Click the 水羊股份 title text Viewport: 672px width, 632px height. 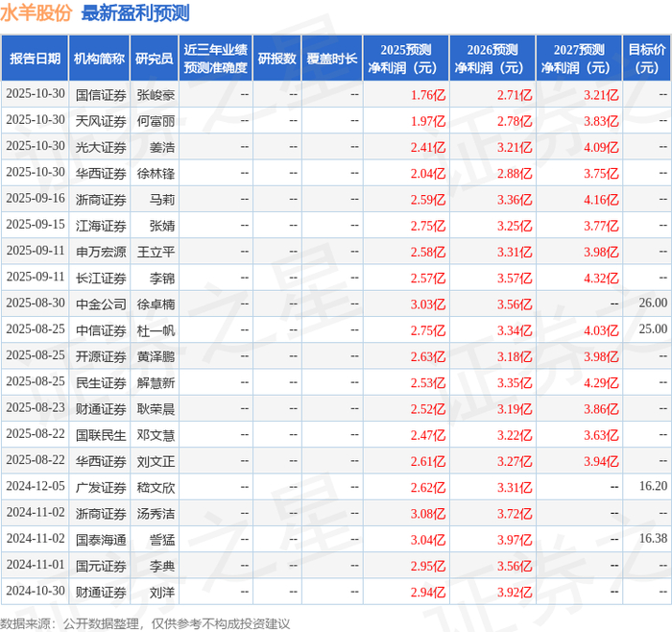[36, 12]
